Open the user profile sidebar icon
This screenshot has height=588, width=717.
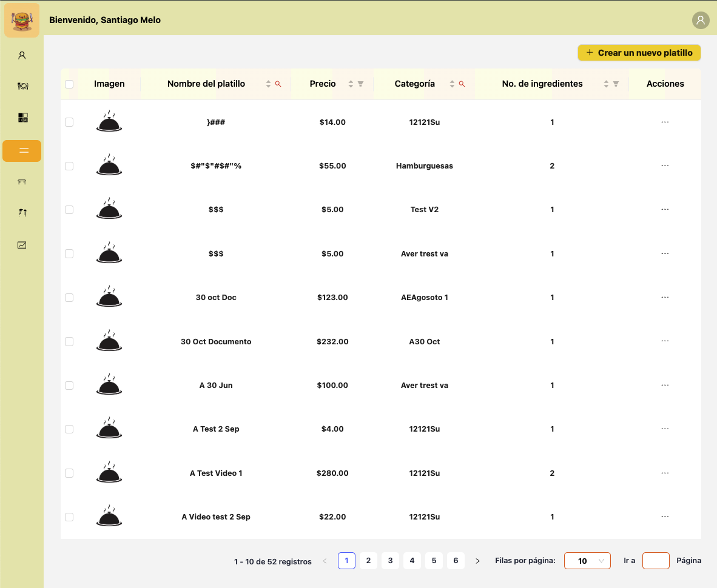[x=22, y=56]
